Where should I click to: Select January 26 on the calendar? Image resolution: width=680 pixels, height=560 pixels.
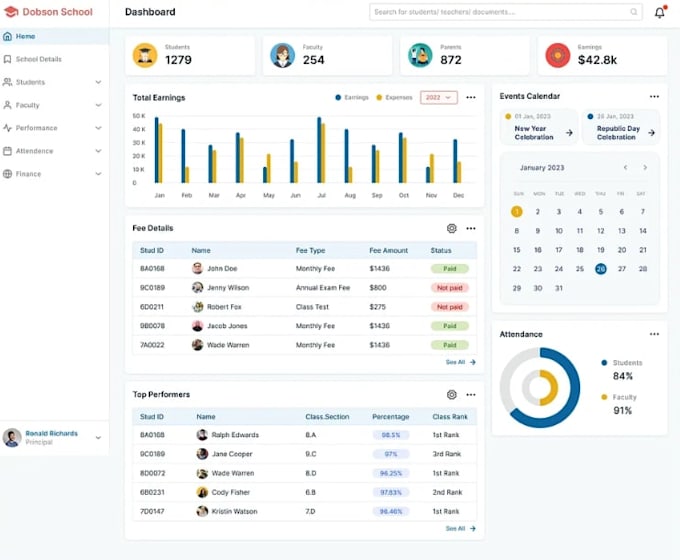point(601,269)
